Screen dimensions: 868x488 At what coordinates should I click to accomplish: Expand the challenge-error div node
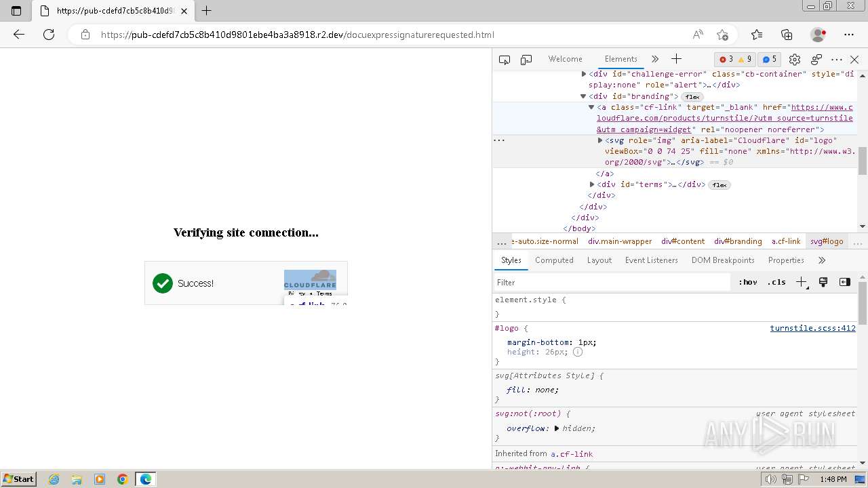(x=584, y=74)
